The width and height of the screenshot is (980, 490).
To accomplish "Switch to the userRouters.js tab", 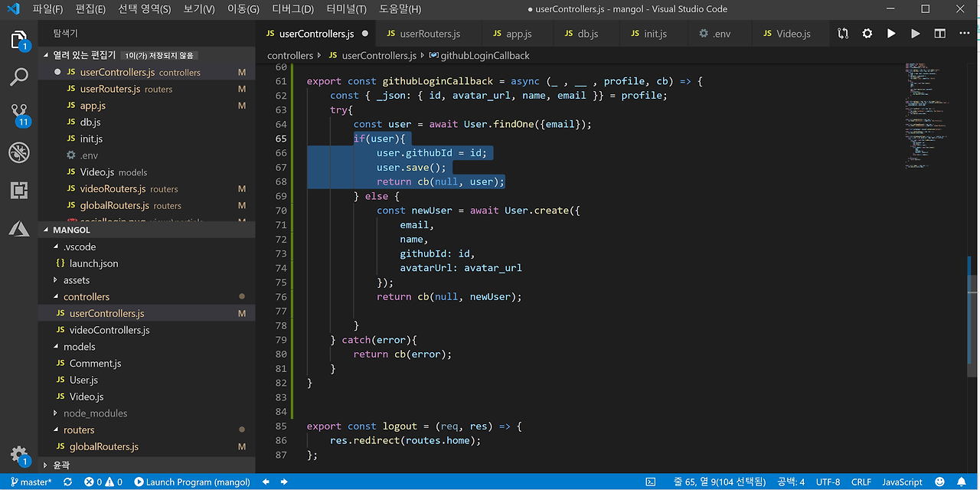I will [430, 34].
